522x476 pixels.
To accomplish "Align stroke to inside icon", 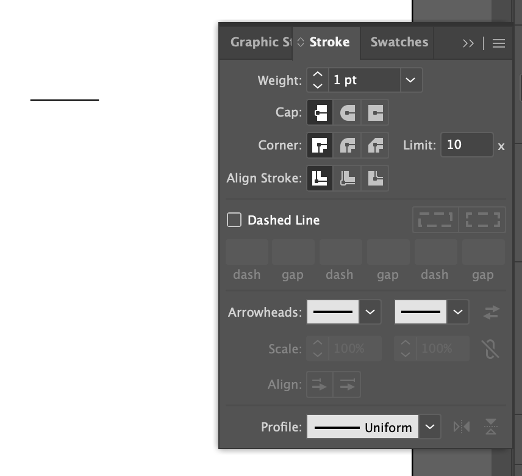I will tap(347, 178).
